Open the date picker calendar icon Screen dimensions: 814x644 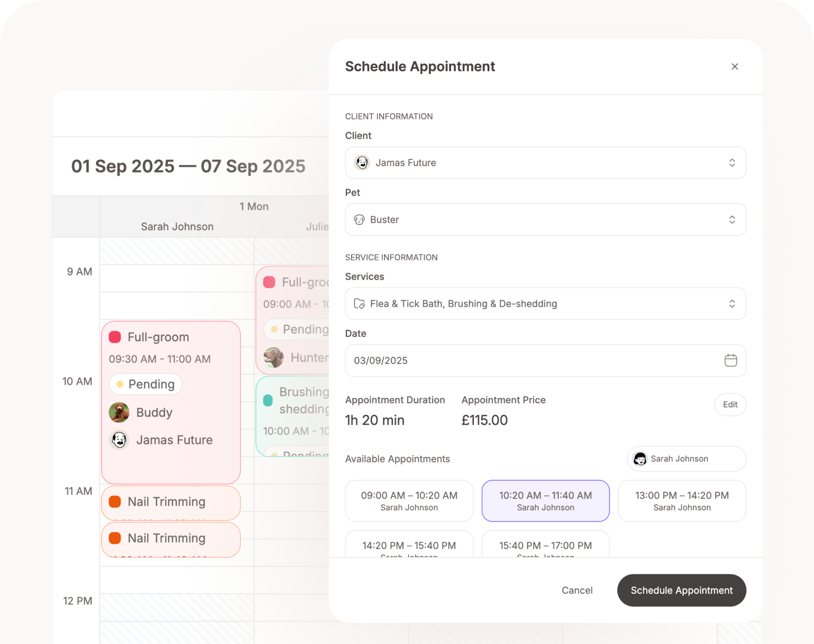click(x=730, y=361)
